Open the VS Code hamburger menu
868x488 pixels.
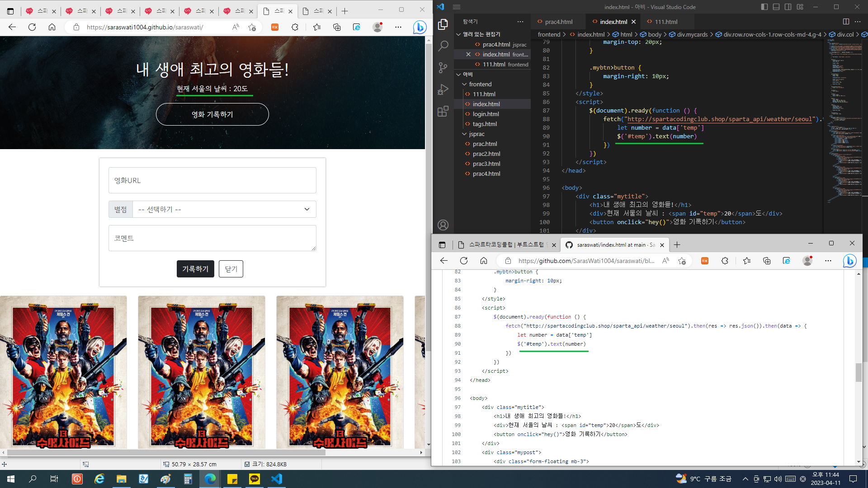(457, 7)
